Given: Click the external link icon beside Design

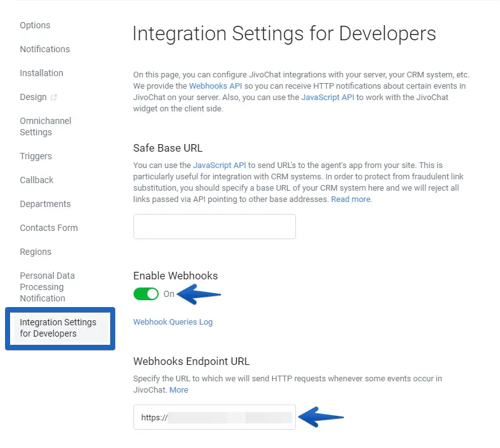Looking at the screenshot, I should tap(54, 97).
